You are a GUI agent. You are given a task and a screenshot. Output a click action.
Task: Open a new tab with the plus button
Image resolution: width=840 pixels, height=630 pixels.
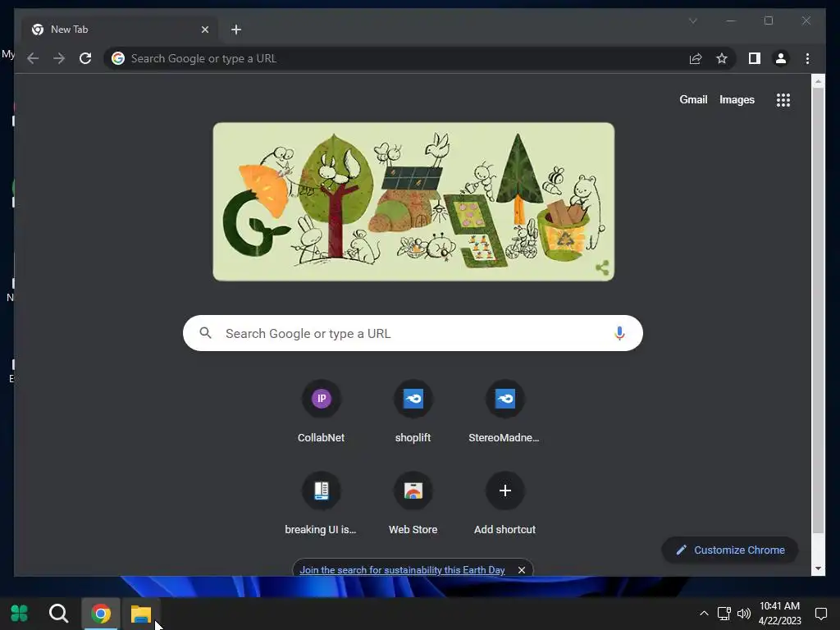point(236,30)
